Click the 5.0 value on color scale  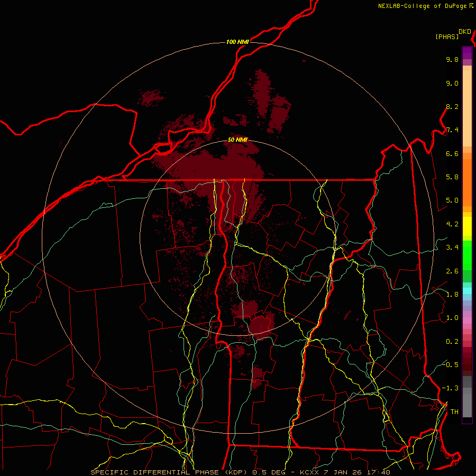[452, 200]
